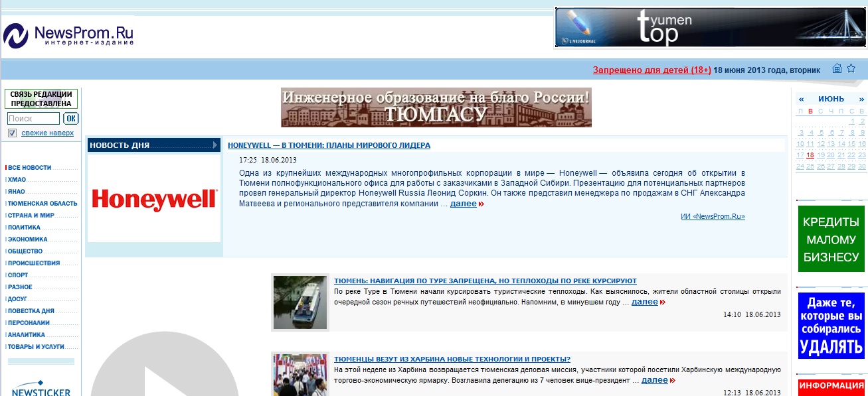Open ПОВЕСТКА ДНЯ section

[x=31, y=311]
